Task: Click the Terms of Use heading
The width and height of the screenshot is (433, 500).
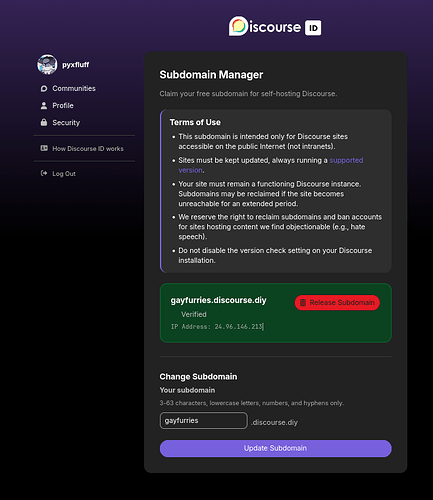Action: click(195, 122)
